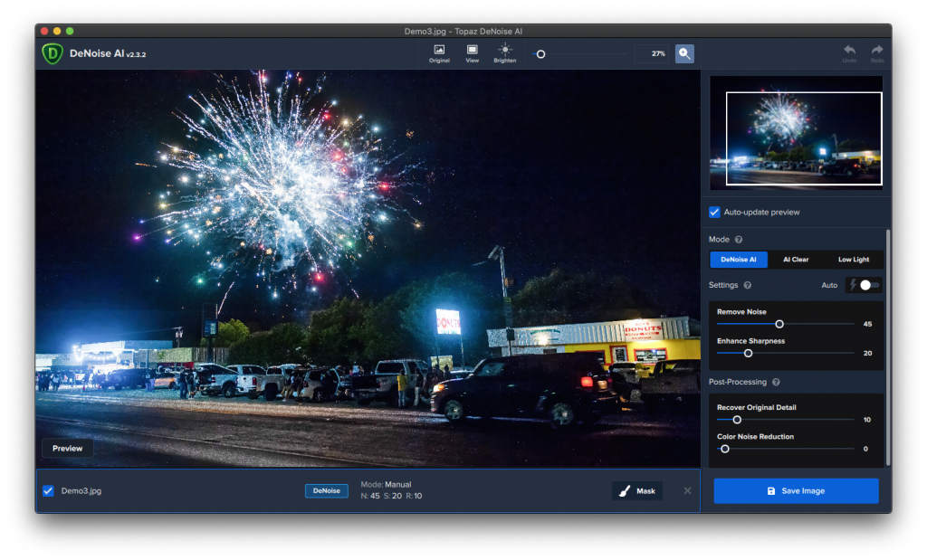Click the navigator thumbnail preview

point(796,133)
